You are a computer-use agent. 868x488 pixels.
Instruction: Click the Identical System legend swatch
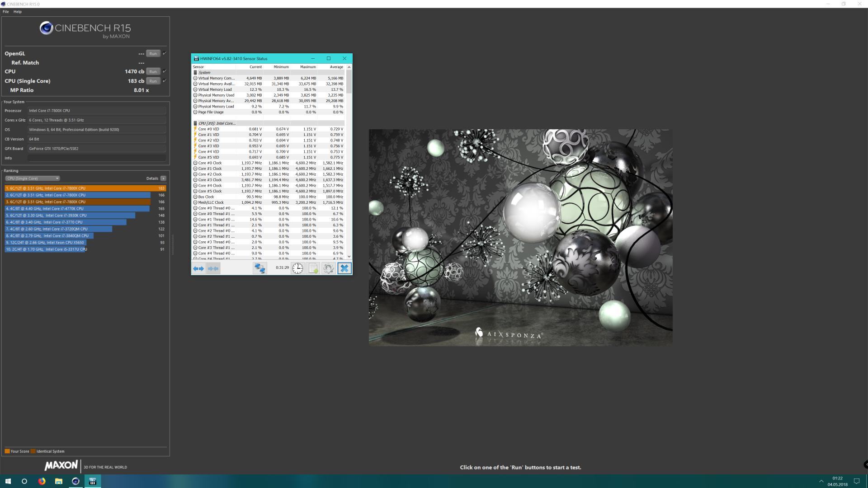(x=33, y=451)
